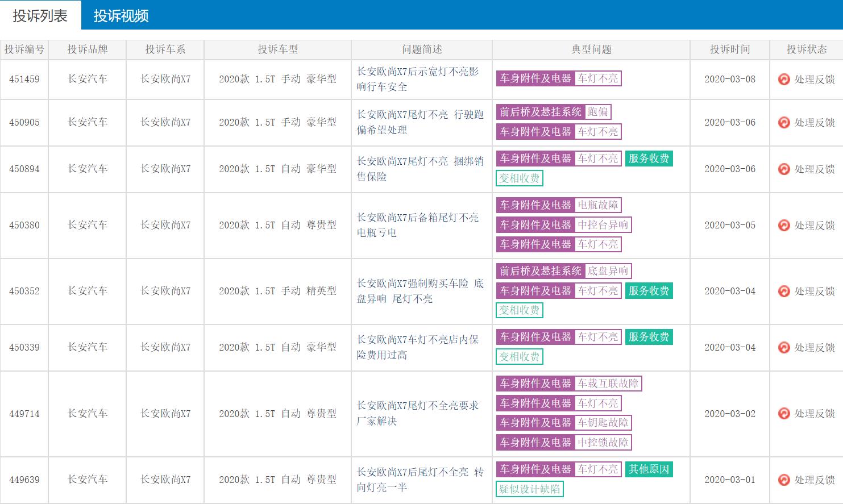Click status icon for complaint 450894
Screen dimensions: 843x504
pos(784,169)
